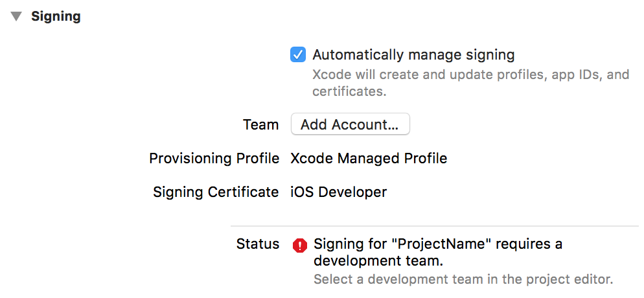The width and height of the screenshot is (644, 298).
Task: Select the Xcode Managed Profile text
Action: 369,159
